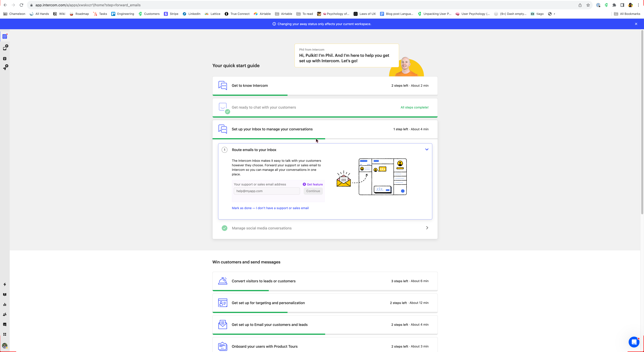644x352 pixels.
Task: Open the Customers bookmark
Action: pos(149,14)
